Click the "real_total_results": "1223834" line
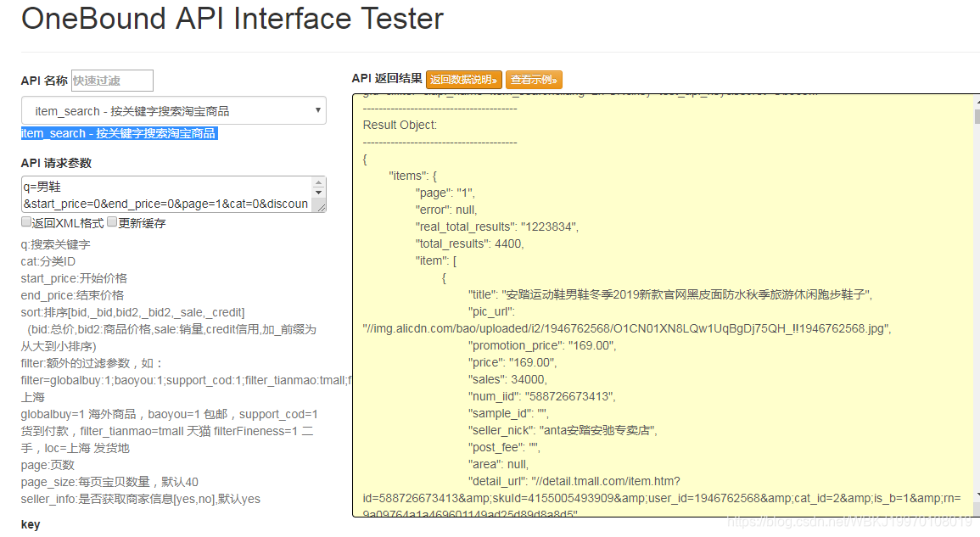The width and height of the screenshot is (980, 537). [x=497, y=227]
